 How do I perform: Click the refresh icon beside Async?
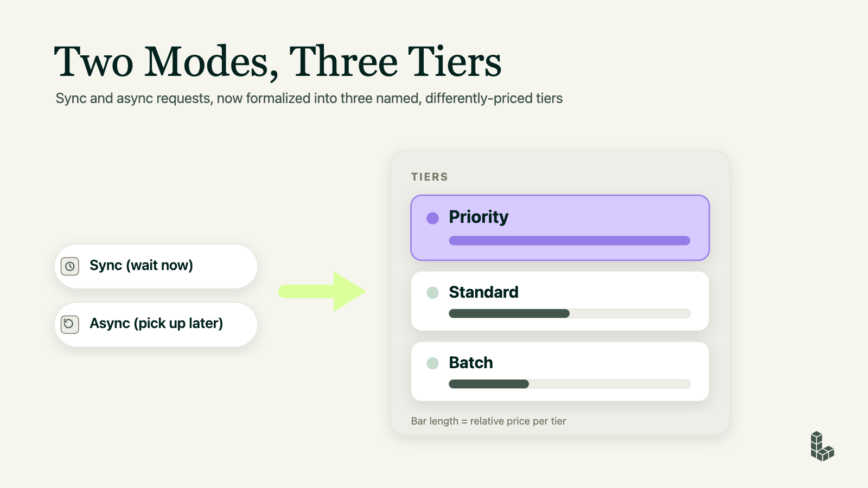[x=70, y=324]
